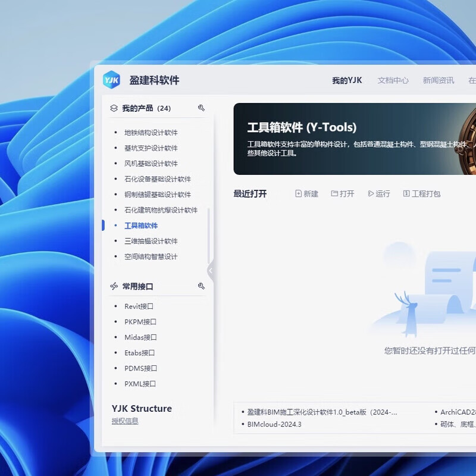Select 地铁结构设计软件 in product list
Screen dimensions: 476x476
(x=151, y=133)
